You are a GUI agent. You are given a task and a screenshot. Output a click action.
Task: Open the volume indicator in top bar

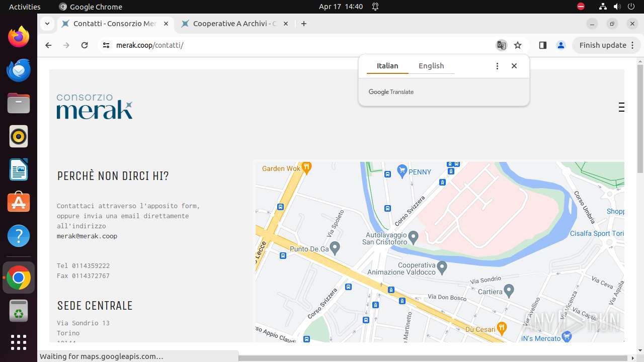coord(617,7)
